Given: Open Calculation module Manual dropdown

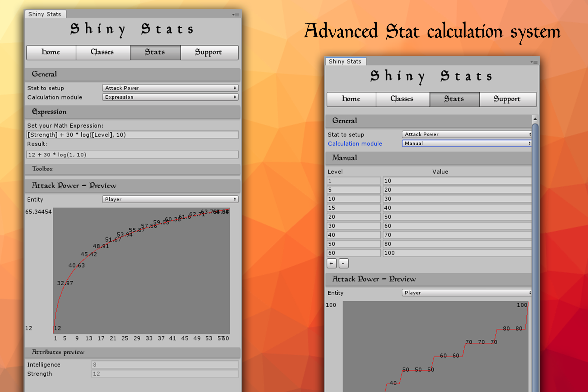Looking at the screenshot, I should point(466,144).
